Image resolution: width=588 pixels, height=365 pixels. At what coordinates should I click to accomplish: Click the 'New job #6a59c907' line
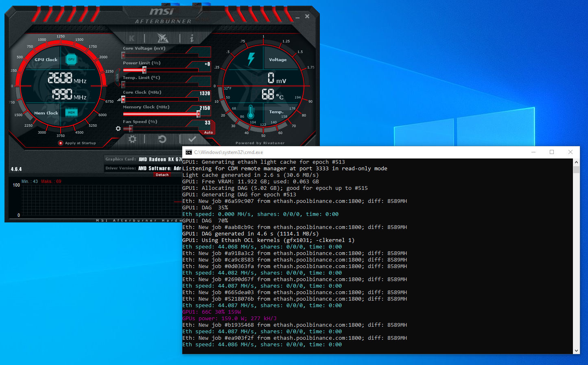coord(295,201)
